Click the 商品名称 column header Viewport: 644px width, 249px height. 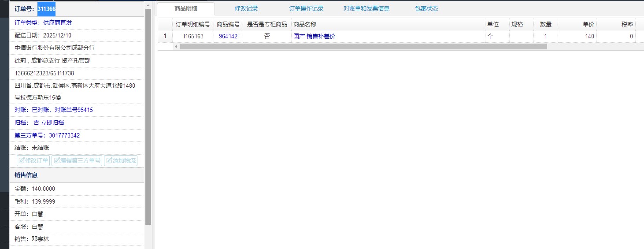tap(305, 24)
